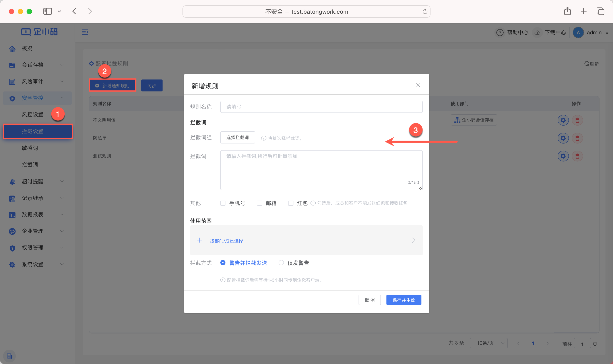Click delete icon for 测试规则 row

pos(577,156)
